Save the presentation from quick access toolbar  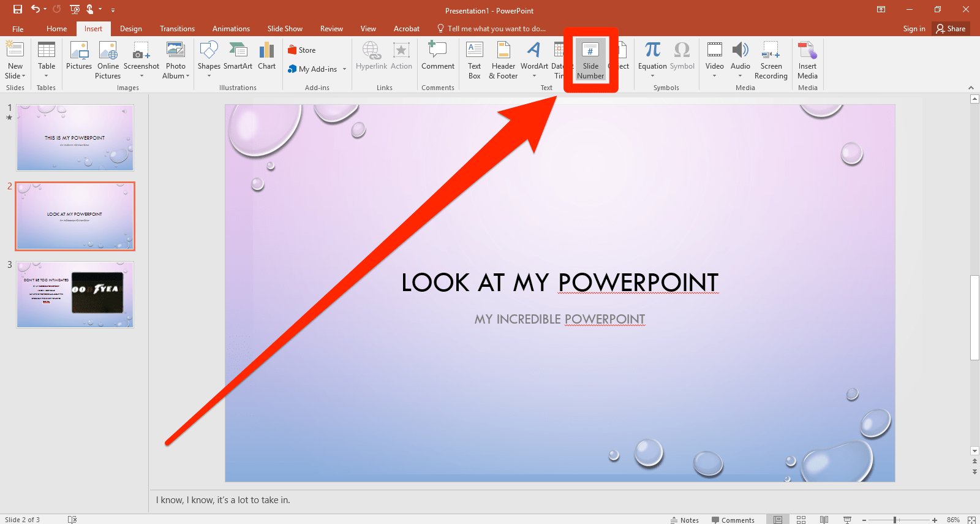pos(18,9)
